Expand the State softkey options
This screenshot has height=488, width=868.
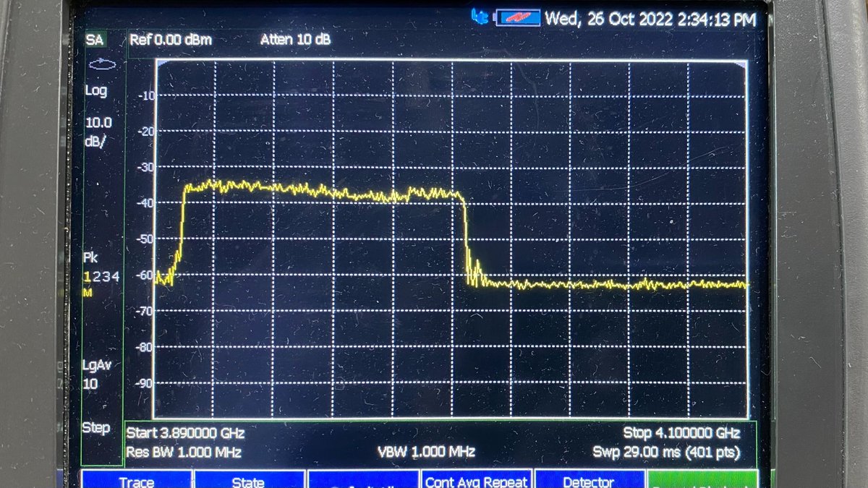[252, 479]
